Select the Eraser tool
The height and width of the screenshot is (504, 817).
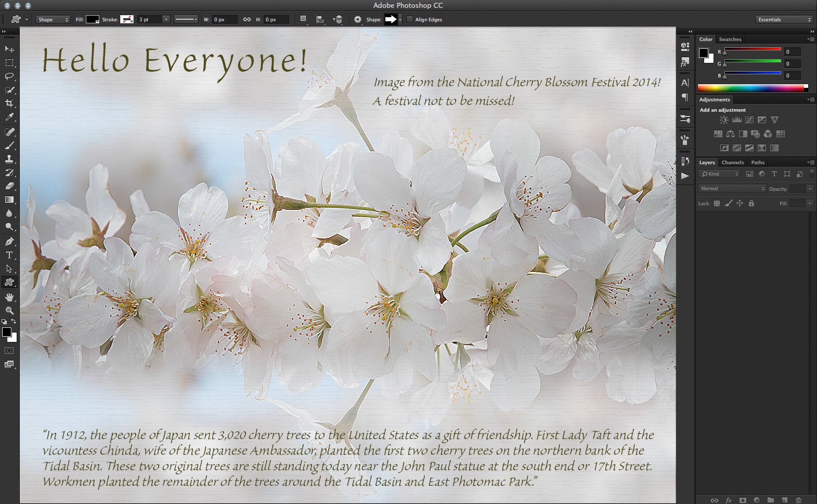[x=9, y=186]
